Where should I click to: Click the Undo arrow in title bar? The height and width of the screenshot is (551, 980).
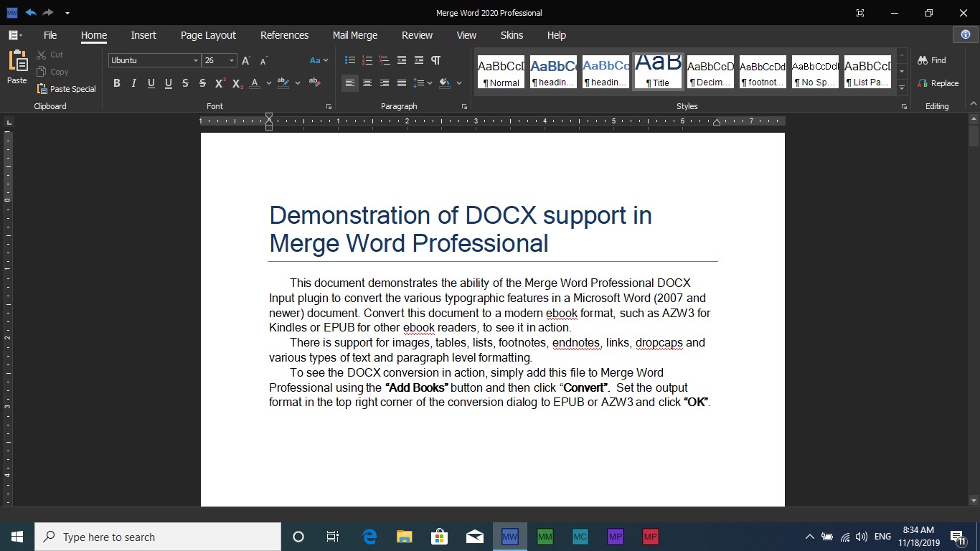pos(31,13)
